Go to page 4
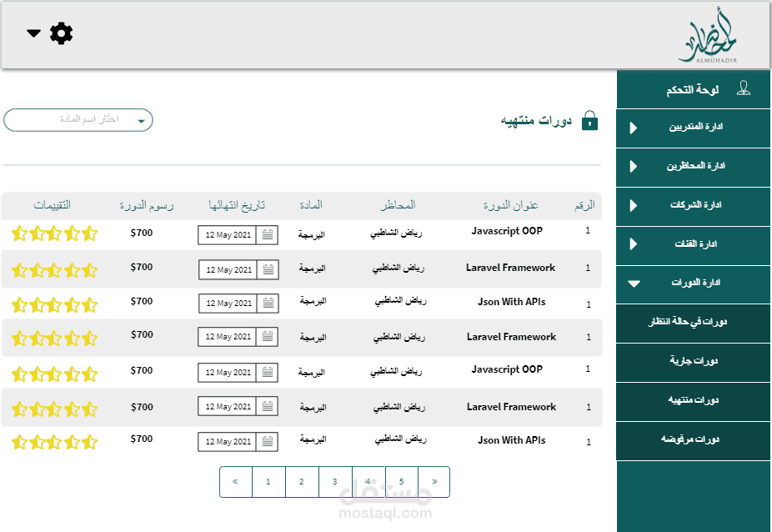This screenshot has height=532, width=772. (x=368, y=482)
